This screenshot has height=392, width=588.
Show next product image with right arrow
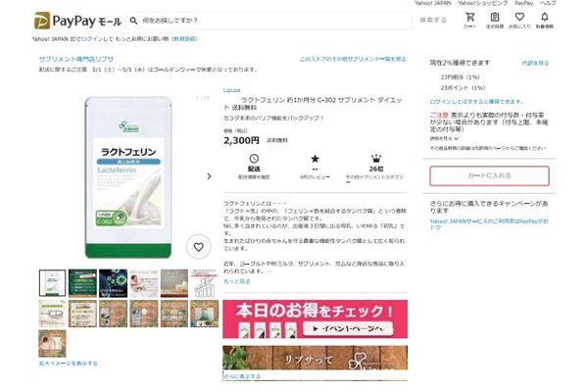pos(208,176)
